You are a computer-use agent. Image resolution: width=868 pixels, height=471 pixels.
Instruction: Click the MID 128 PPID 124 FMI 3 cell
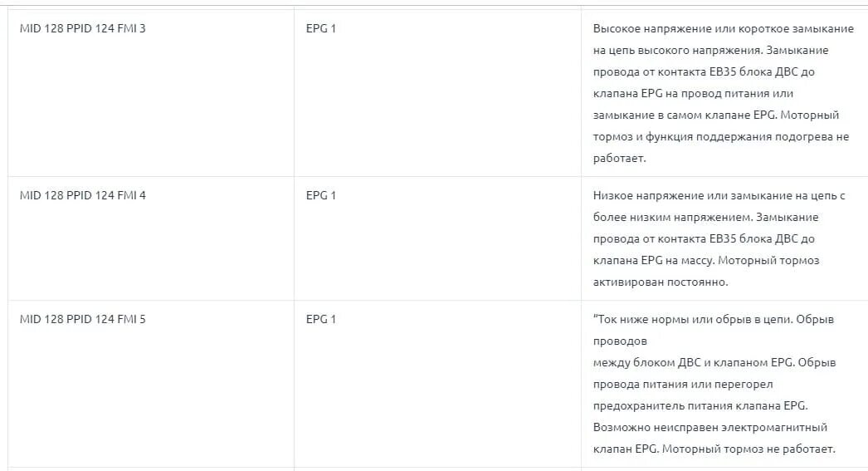[83, 29]
